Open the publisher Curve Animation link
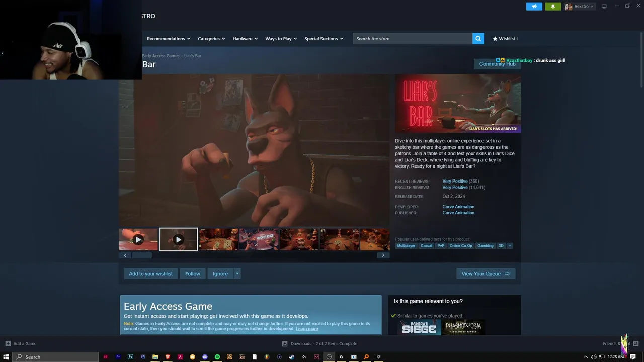The width and height of the screenshot is (644, 362). coord(458,213)
